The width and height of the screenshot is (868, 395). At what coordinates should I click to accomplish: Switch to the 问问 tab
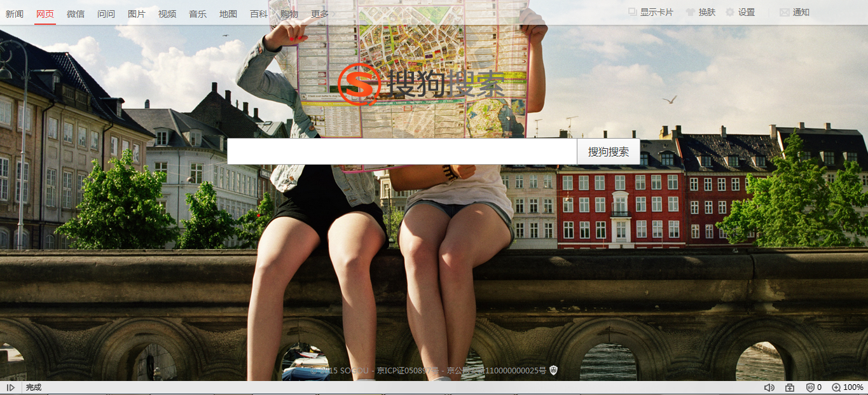(x=106, y=13)
